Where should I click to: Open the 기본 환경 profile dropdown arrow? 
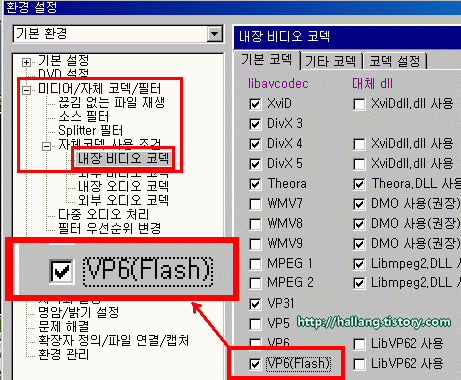click(215, 34)
